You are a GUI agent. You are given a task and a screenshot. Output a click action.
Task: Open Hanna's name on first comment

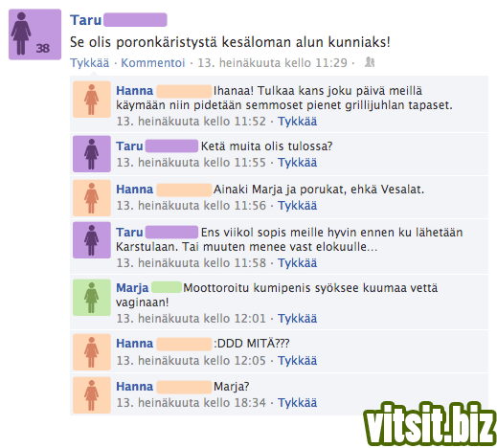point(135,91)
